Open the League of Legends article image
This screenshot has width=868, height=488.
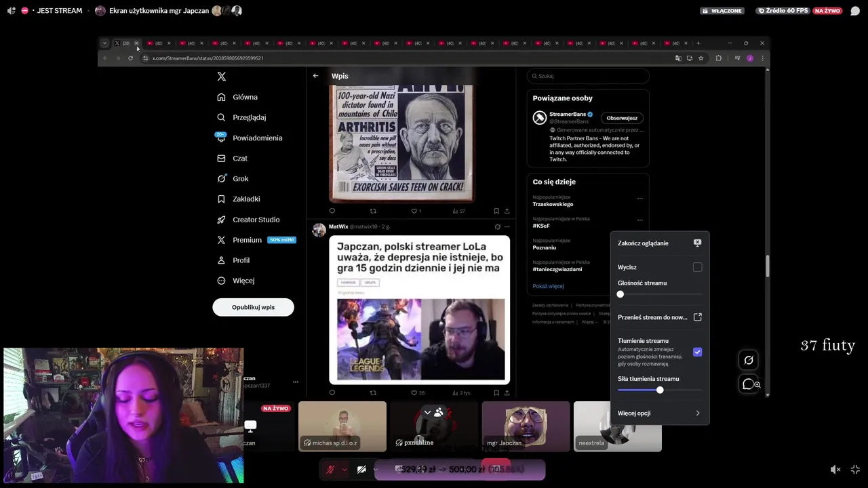tap(420, 340)
